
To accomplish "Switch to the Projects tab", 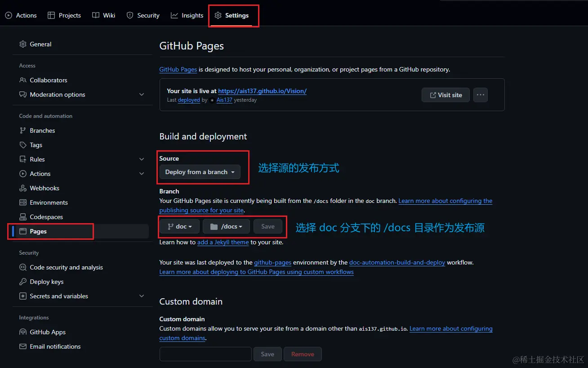I will tap(64, 15).
